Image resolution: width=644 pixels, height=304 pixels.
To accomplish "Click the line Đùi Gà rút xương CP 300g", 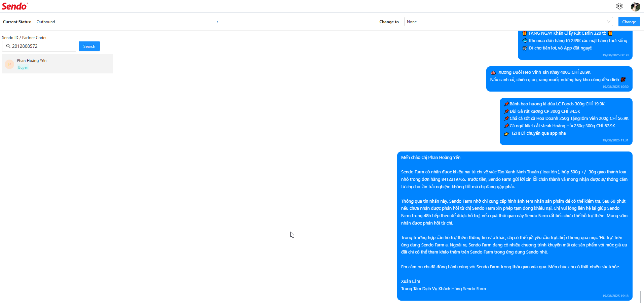I will click(x=542, y=111).
